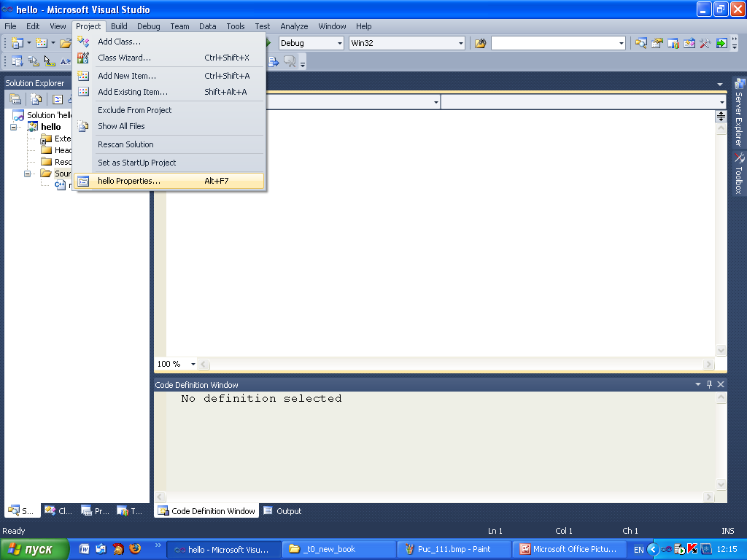Open the Tools menu
The image size is (747, 560).
click(236, 26)
